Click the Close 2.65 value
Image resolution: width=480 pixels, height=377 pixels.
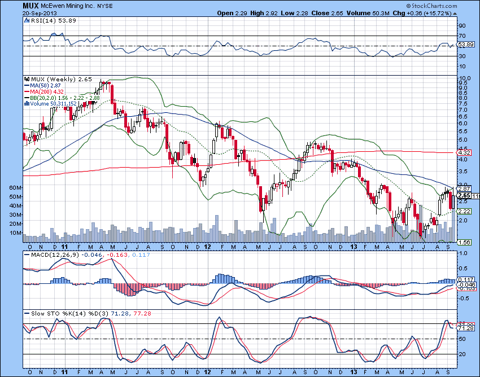(327, 13)
